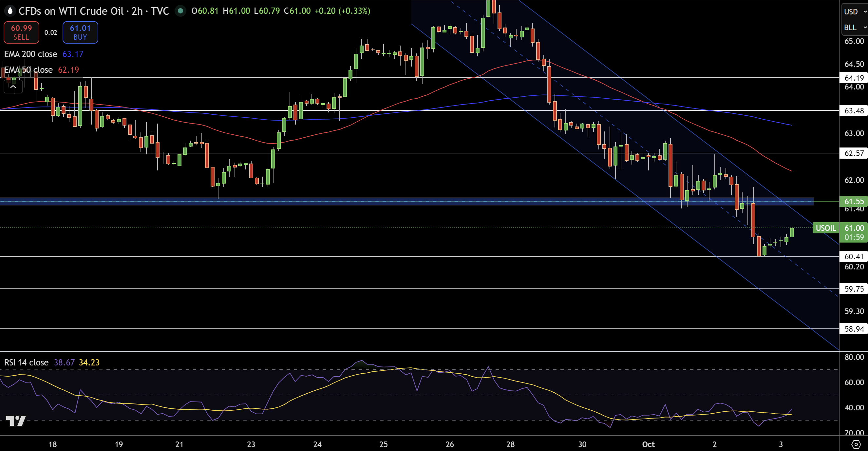
Task: Click the USOIL price label tag
Action: tap(825, 228)
